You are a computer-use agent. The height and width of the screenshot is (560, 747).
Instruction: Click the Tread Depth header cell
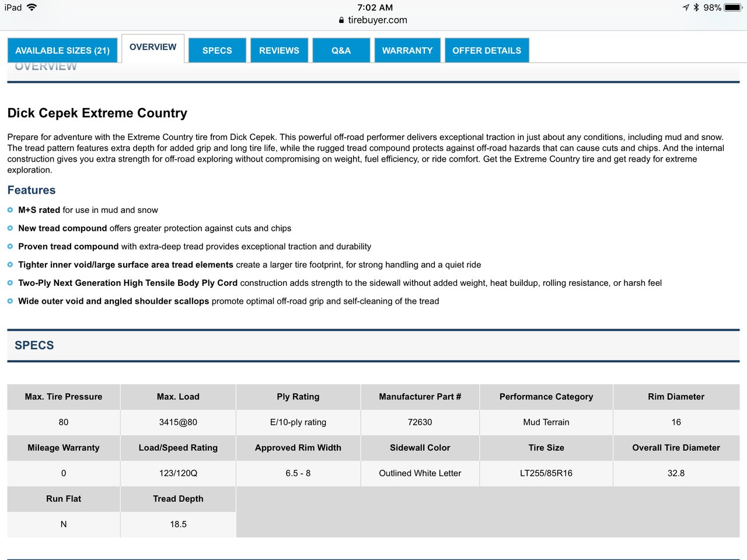point(178,499)
